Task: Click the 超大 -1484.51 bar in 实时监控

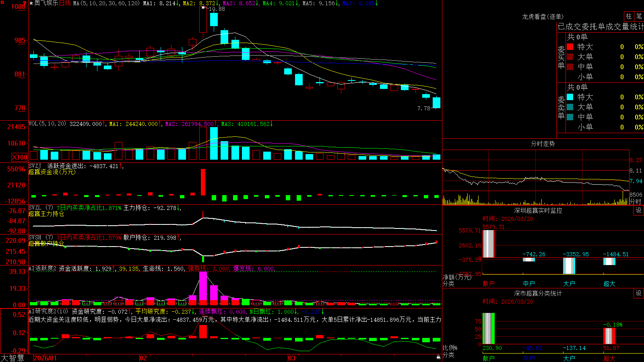Action: point(609,261)
